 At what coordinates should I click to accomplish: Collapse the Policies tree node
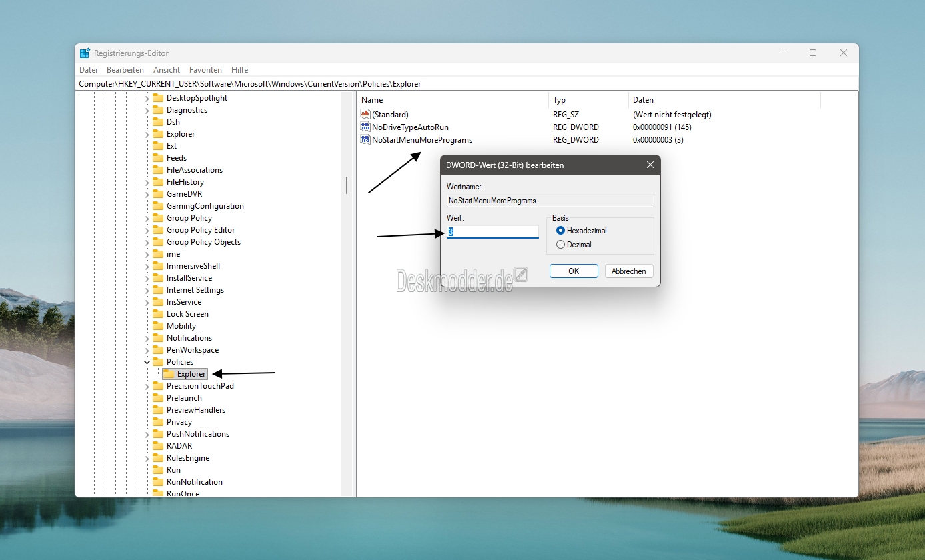pyautogui.click(x=147, y=362)
